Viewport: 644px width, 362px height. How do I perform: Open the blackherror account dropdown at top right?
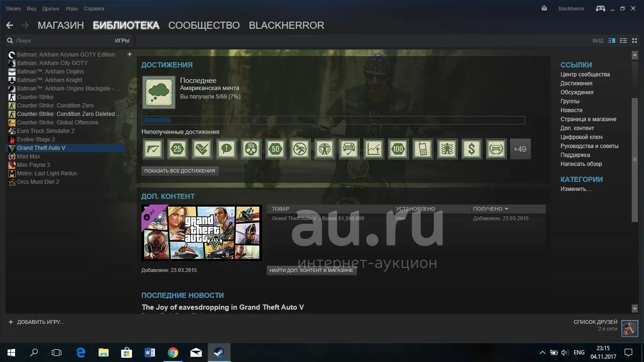coord(571,8)
